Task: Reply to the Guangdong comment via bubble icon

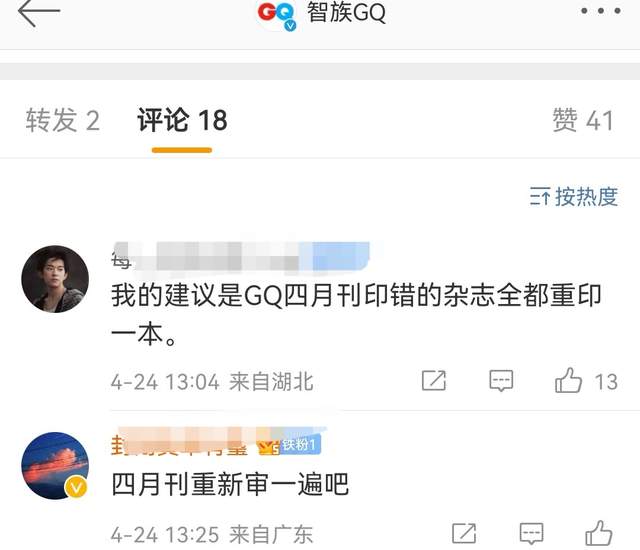Action: 531,533
